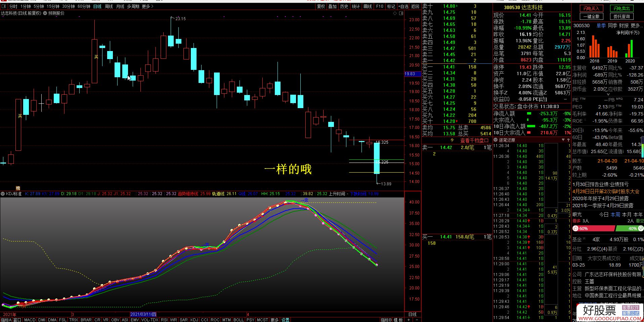Select the 今日 tab in 眼光 section

pyautogui.click(x=604, y=215)
